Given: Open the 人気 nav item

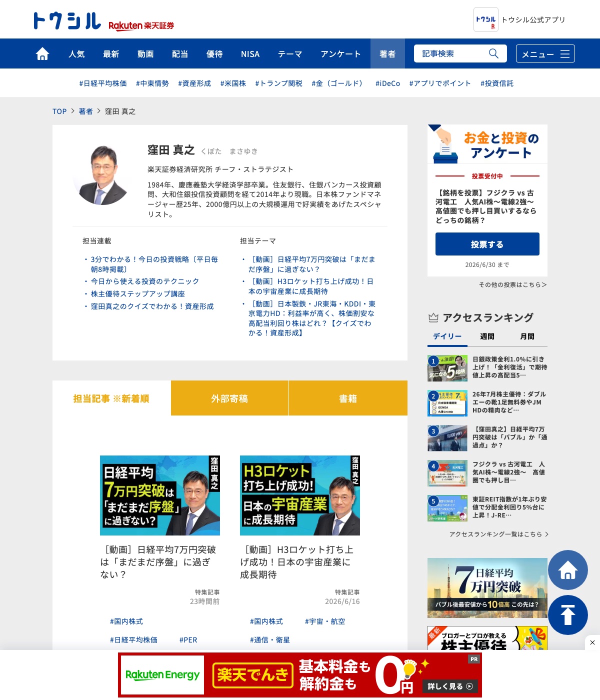Looking at the screenshot, I should [x=76, y=53].
